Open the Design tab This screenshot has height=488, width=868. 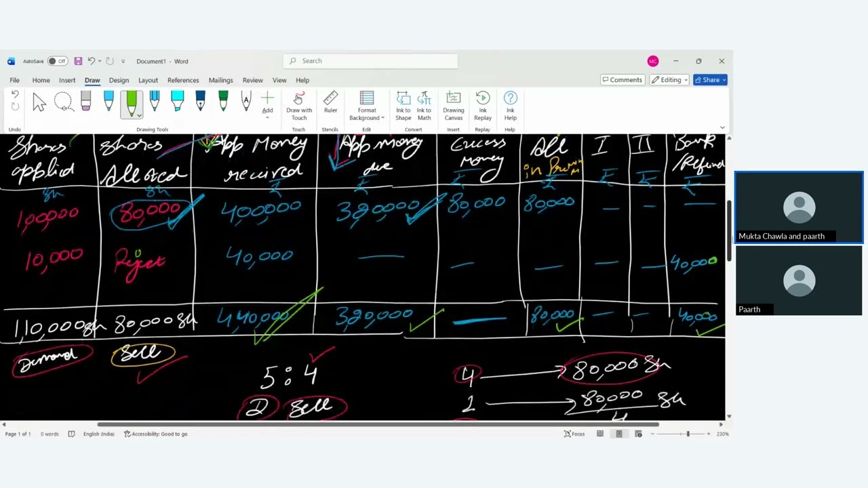pos(119,80)
